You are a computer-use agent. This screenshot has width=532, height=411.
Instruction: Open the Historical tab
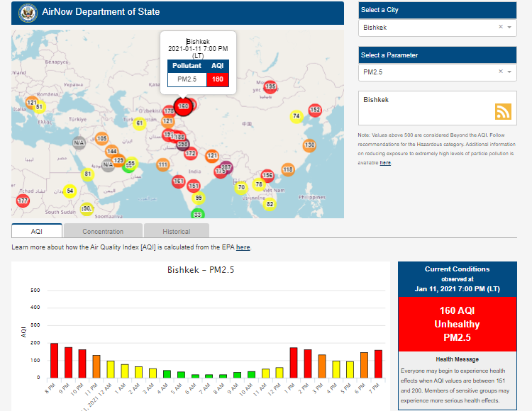176,231
